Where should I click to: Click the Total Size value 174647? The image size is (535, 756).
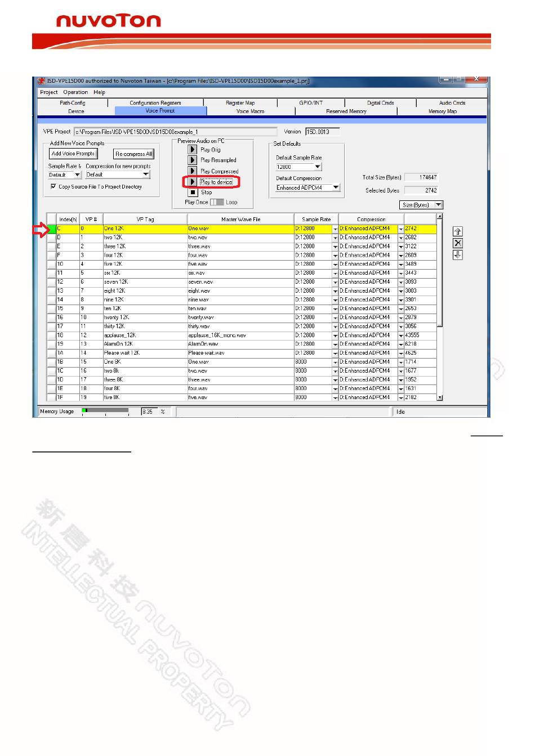[x=421, y=177]
